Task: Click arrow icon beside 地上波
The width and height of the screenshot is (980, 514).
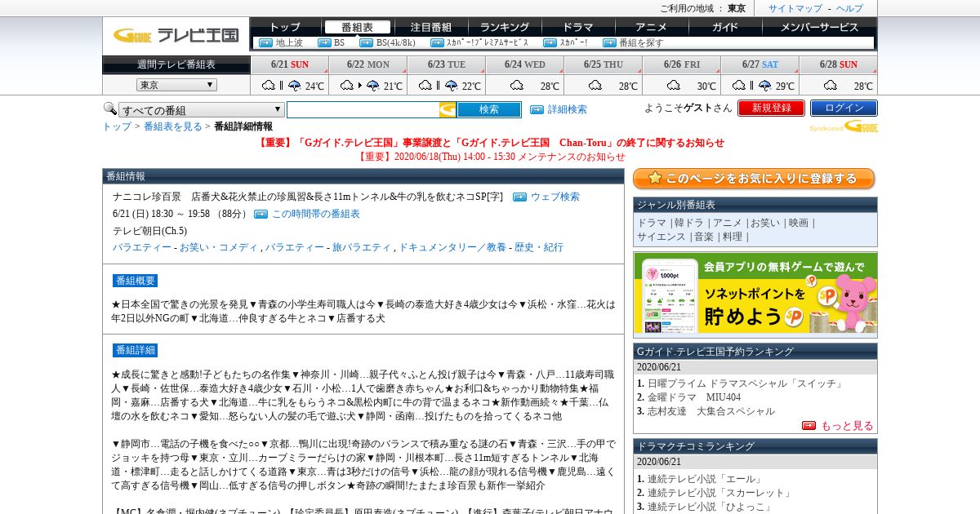Action: pyautogui.click(x=265, y=42)
